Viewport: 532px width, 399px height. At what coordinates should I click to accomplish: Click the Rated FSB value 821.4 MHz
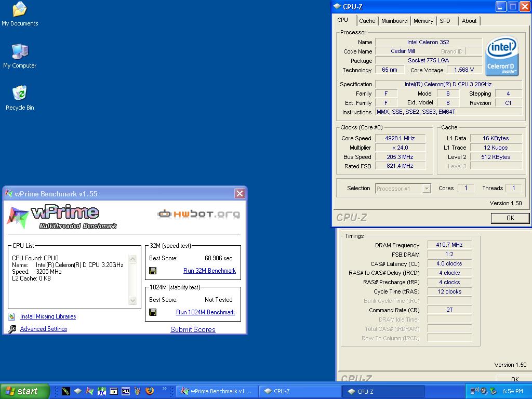tap(400, 166)
